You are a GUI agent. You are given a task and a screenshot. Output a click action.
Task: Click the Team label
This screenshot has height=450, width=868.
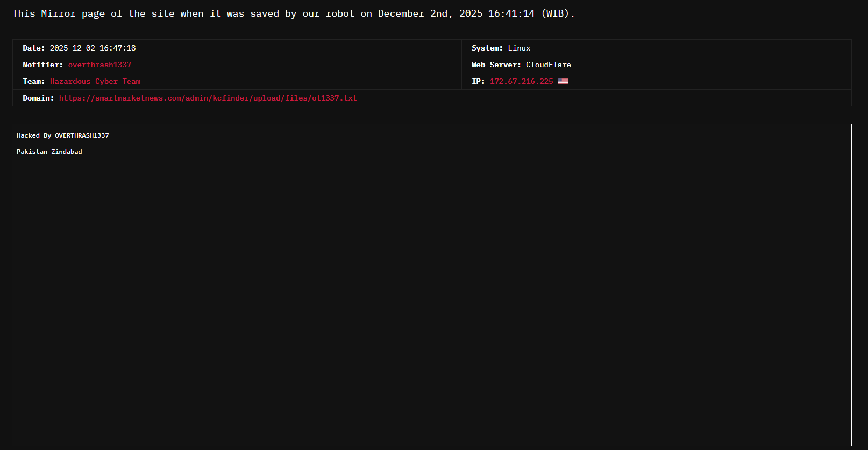coord(33,81)
